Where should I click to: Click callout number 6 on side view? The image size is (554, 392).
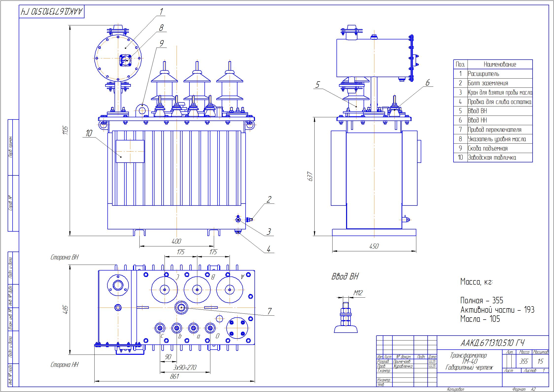(428, 83)
